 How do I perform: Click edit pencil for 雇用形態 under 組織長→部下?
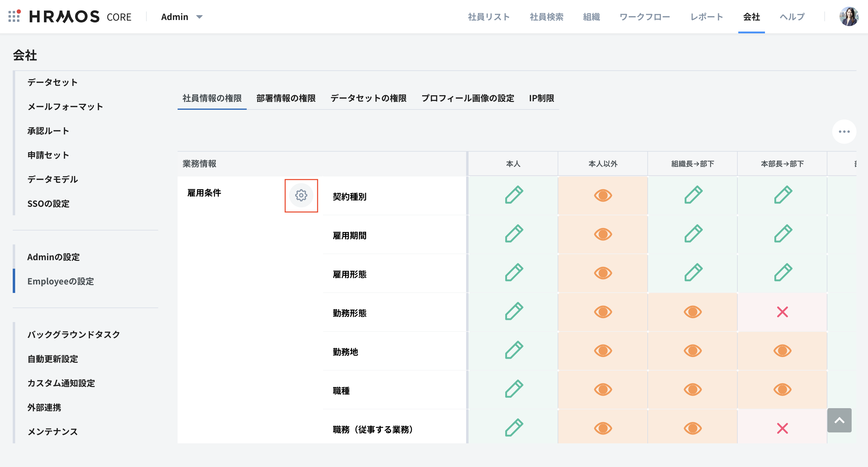[693, 272]
